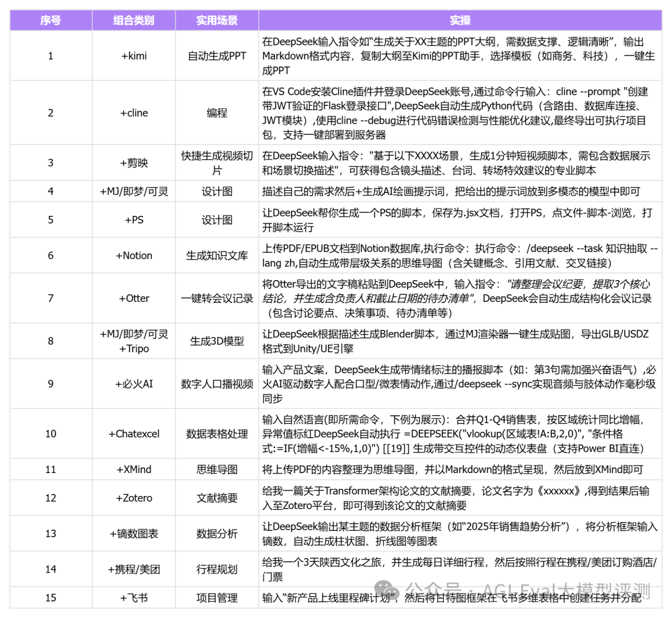Click the row number 10 cell
This screenshot has height=618, width=672.
51,434
